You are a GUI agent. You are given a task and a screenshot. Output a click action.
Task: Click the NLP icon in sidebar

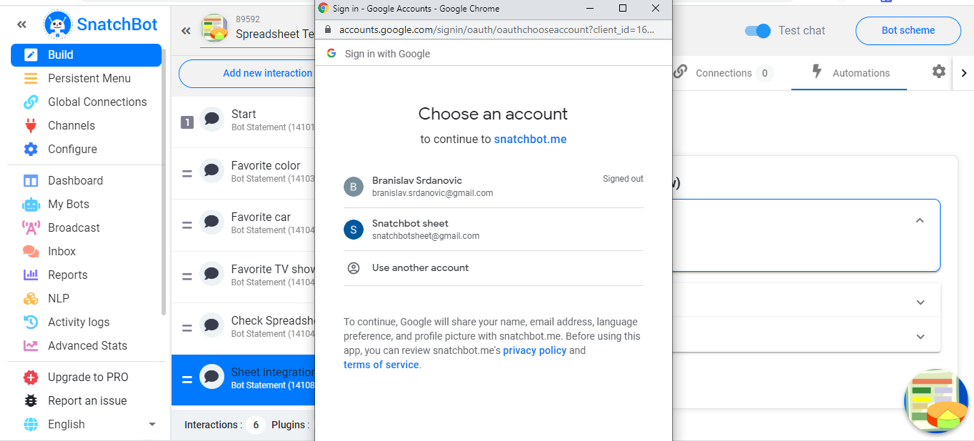(x=30, y=299)
